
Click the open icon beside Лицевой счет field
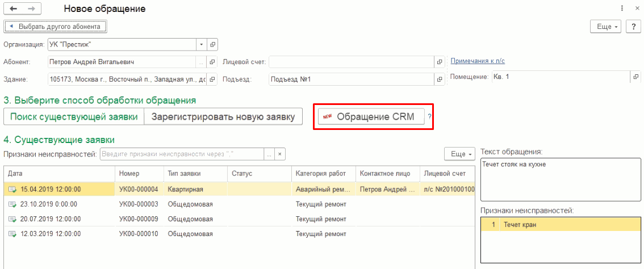click(x=440, y=62)
